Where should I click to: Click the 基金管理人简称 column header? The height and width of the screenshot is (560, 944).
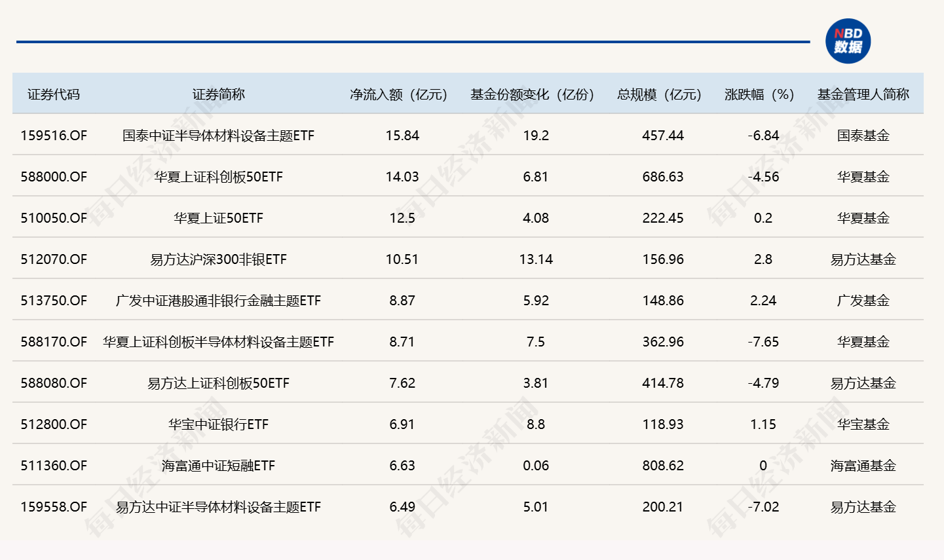pos(863,94)
